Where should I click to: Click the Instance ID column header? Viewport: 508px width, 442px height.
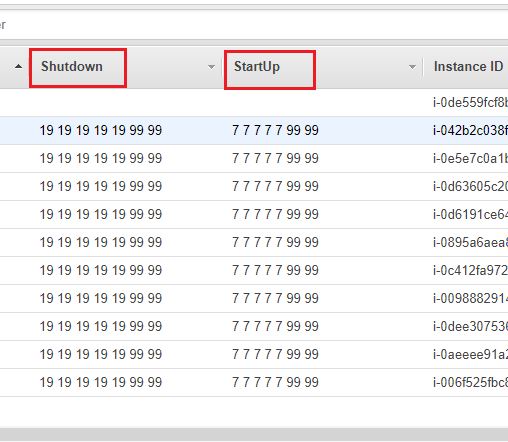(x=468, y=67)
